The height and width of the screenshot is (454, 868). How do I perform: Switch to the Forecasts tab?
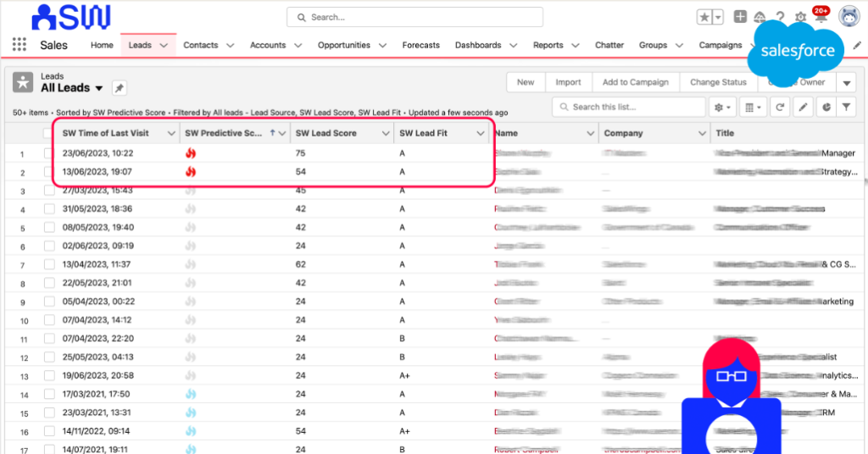(x=420, y=45)
